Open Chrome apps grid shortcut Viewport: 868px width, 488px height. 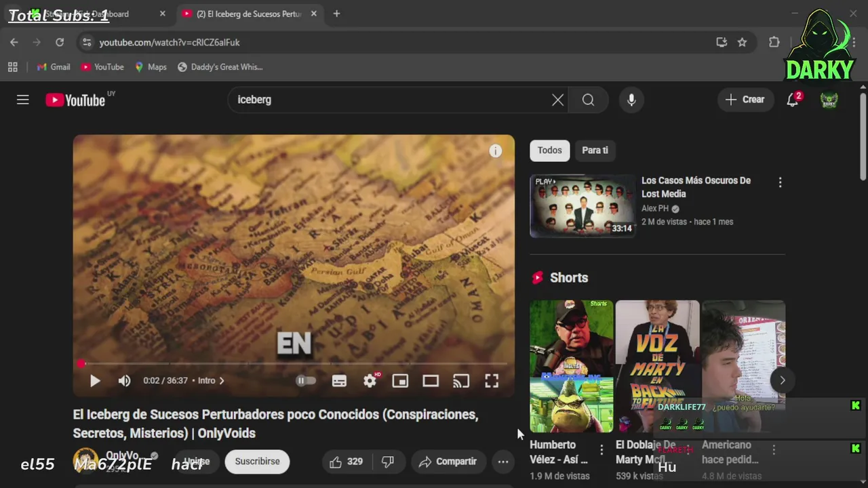coord(12,67)
